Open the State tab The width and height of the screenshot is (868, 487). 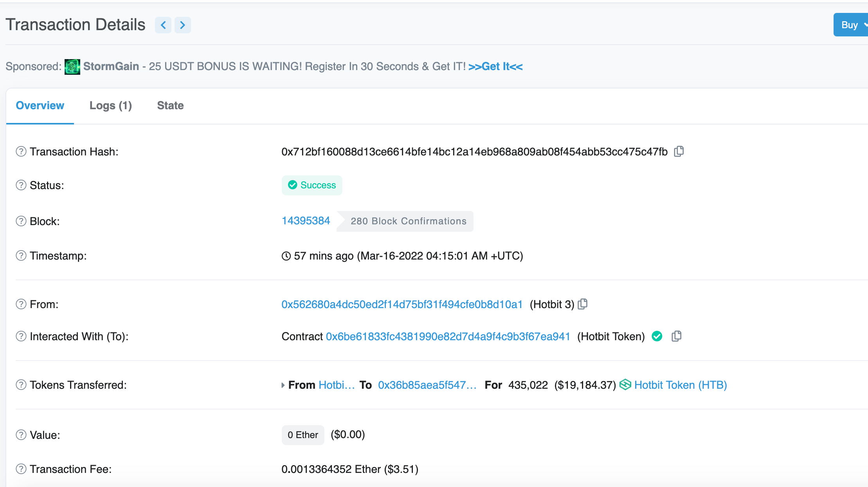pyautogui.click(x=170, y=106)
